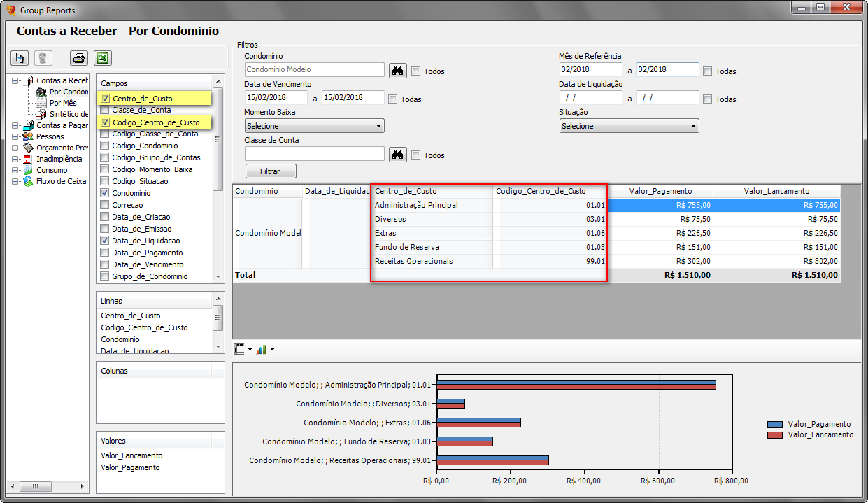This screenshot has width=868, height=503.
Task: Select the Receitas Operacionais row cell
Action: pos(432,261)
